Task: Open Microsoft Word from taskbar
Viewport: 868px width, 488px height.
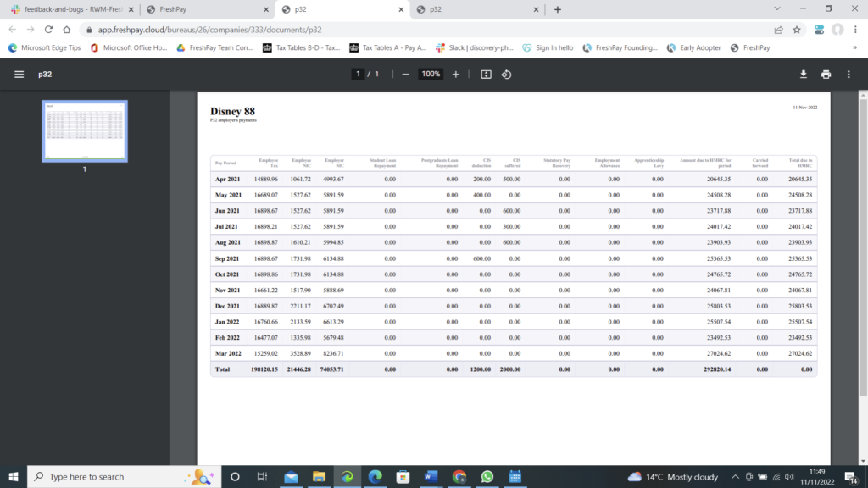Action: [x=431, y=476]
